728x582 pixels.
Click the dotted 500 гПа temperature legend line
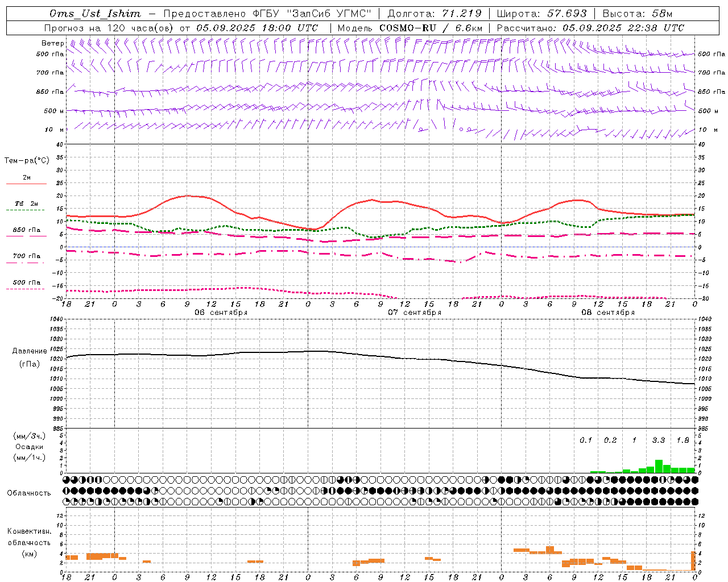coord(26,289)
